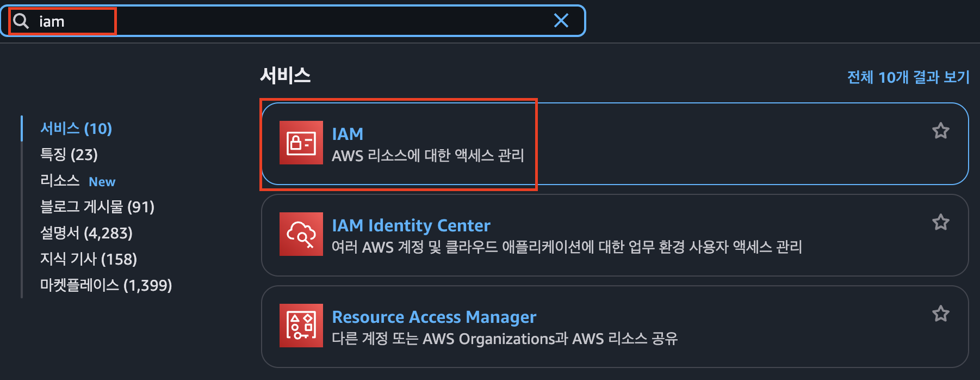This screenshot has height=380, width=980.
Task: Select the 특징 (23) filter
Action: (69, 155)
